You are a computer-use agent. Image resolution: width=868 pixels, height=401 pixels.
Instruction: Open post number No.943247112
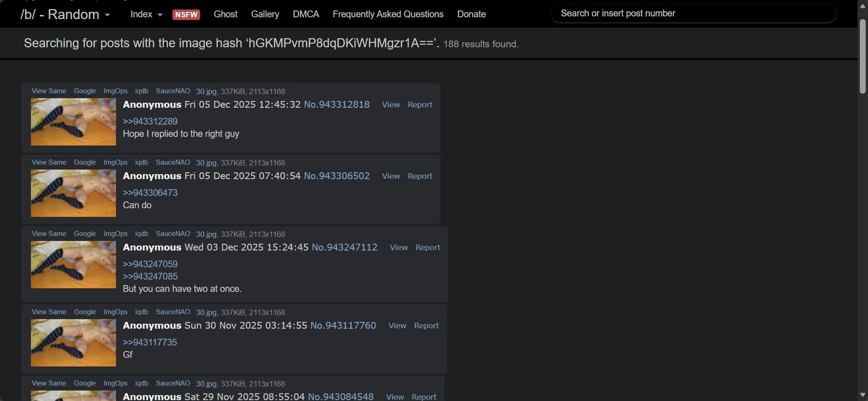tap(344, 247)
